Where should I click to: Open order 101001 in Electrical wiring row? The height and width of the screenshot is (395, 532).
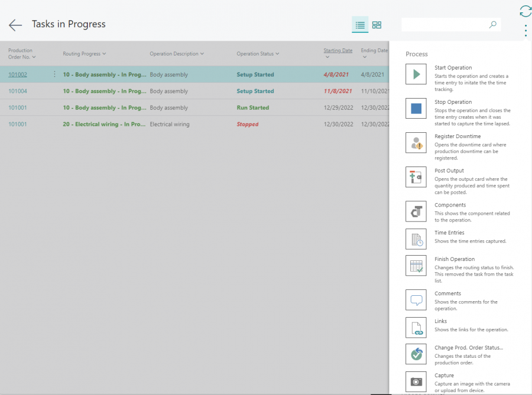click(x=18, y=124)
